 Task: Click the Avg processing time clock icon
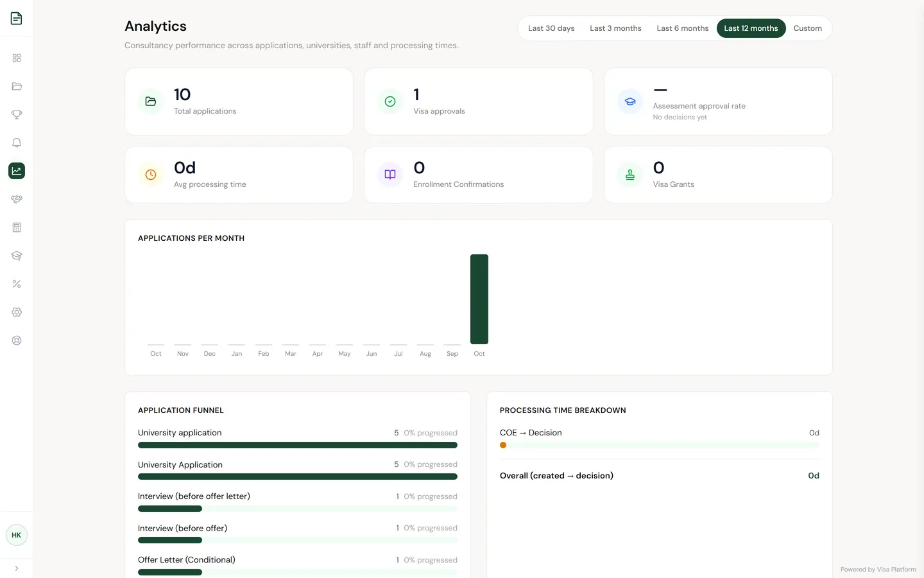click(151, 175)
